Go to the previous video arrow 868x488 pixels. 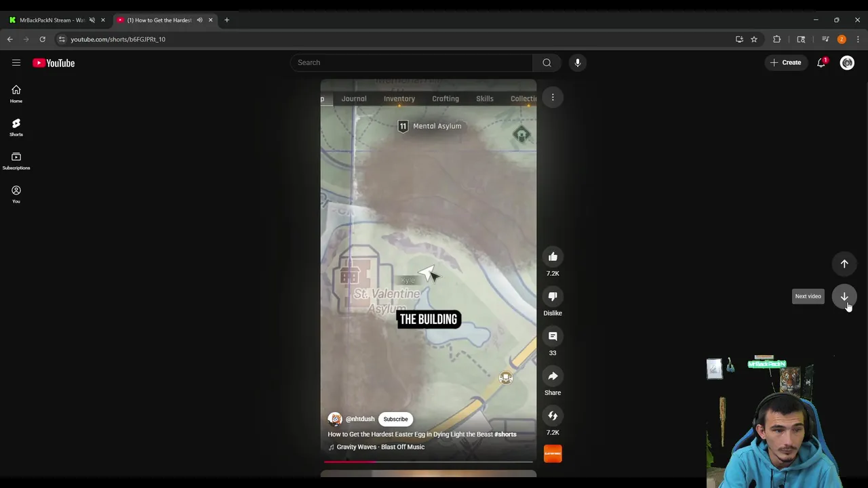point(844,264)
